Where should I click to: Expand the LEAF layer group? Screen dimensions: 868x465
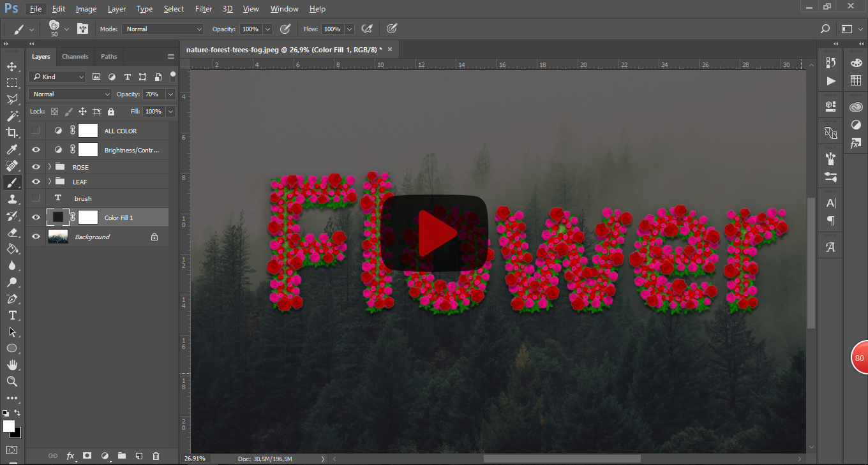pos(50,182)
